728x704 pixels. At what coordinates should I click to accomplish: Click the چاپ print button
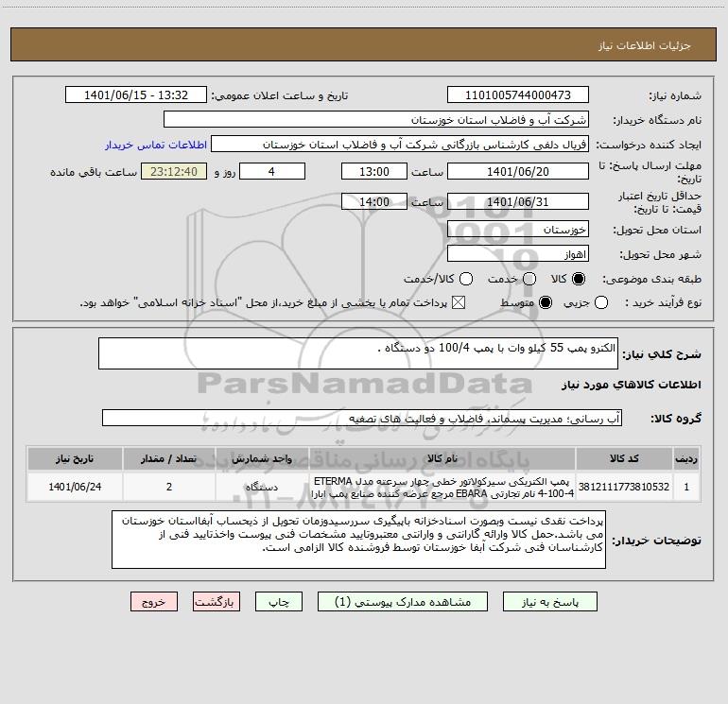(x=279, y=602)
